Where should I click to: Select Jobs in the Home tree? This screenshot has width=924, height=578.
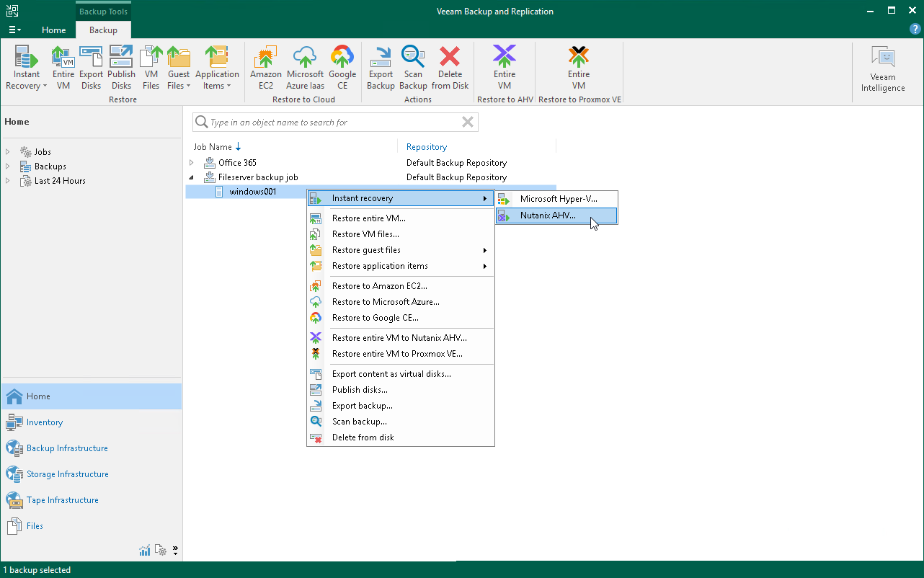tap(43, 152)
